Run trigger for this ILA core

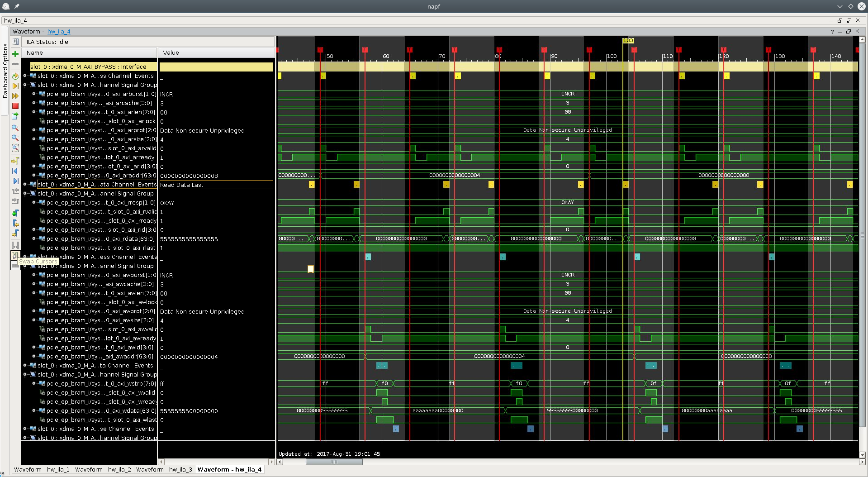[x=15, y=86]
